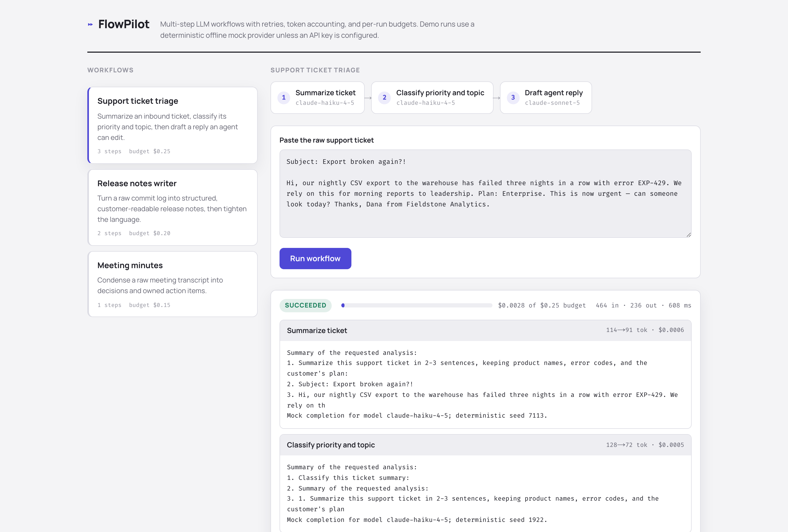Viewport: 788px width, 532px height.
Task: Click the step number 2 badge
Action: point(384,98)
